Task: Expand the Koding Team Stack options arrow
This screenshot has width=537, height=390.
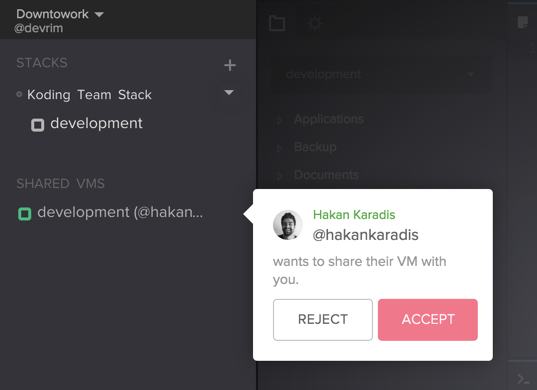Action: [229, 92]
